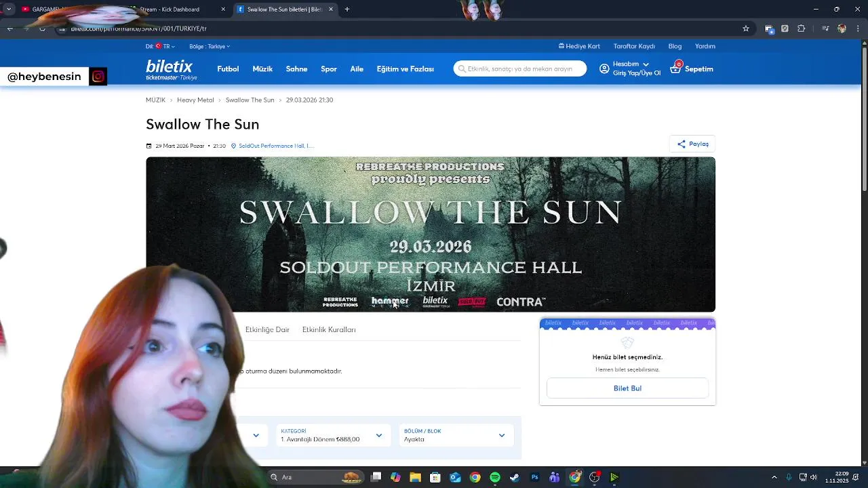The height and width of the screenshot is (488, 868).
Task: Open the shopping basket icon (Sepetim)
Action: (x=675, y=68)
